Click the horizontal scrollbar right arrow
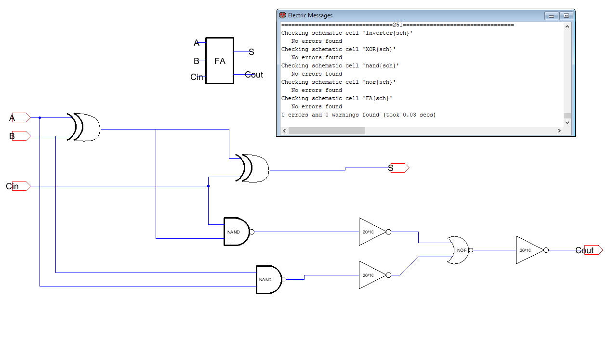Viewport: 609px width, 364px height. click(x=559, y=130)
